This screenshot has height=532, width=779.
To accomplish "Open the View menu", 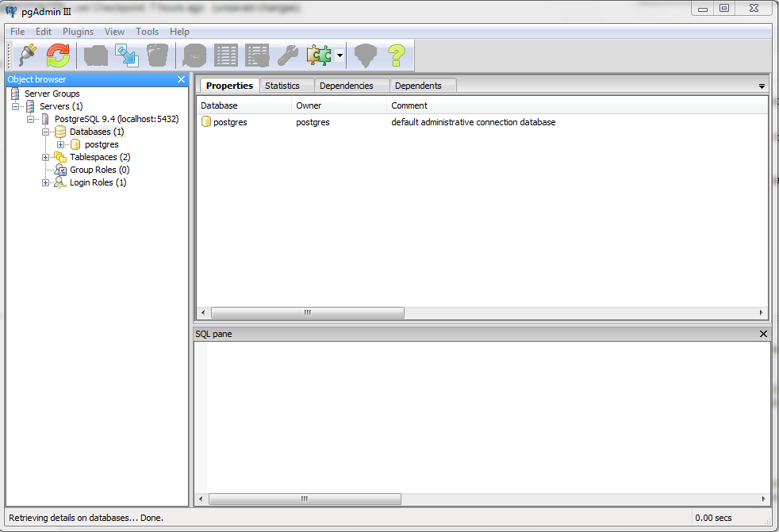I will coord(114,31).
